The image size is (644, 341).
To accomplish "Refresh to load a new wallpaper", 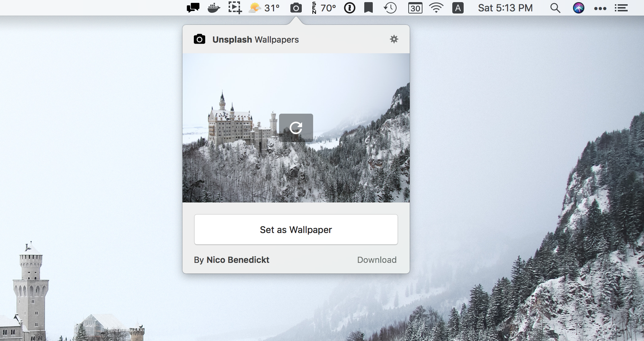I will point(296,128).
